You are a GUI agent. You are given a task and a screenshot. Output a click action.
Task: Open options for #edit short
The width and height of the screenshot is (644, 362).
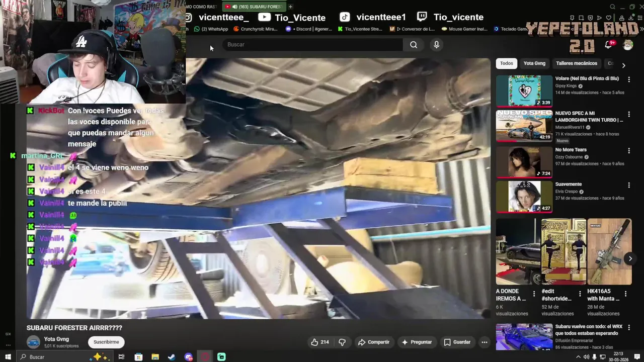click(x=580, y=294)
